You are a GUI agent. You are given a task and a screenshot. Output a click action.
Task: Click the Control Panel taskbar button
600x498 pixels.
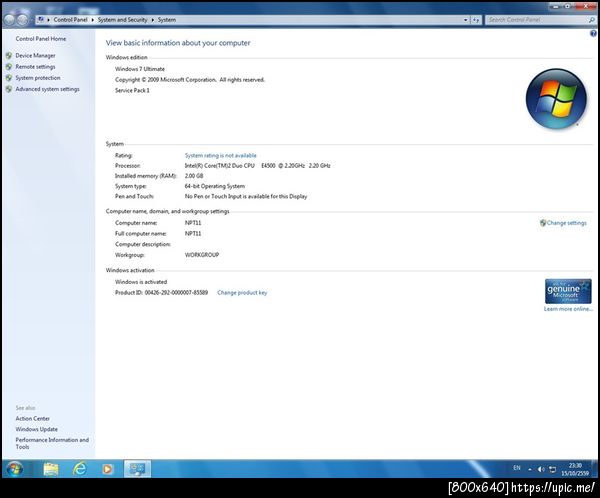pos(137,469)
